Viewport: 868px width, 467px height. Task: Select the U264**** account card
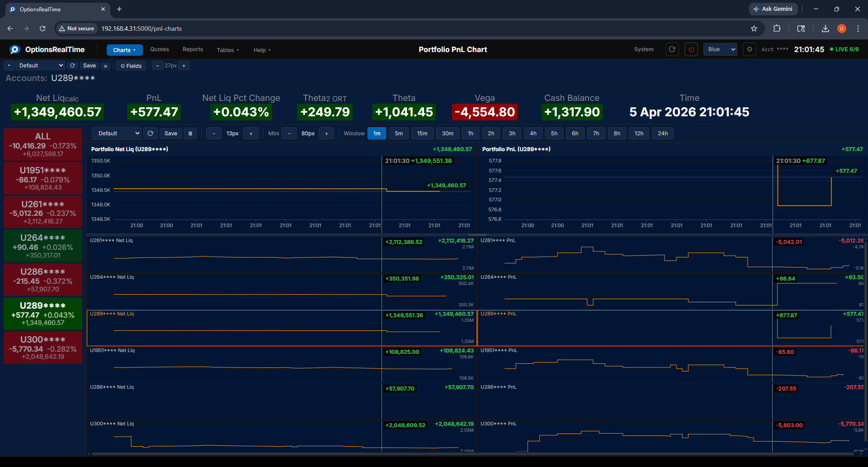click(x=43, y=246)
